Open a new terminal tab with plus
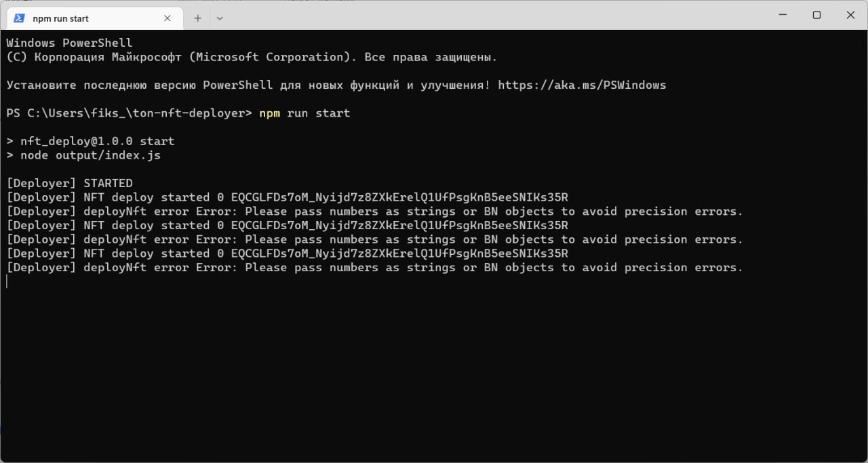 coord(198,18)
